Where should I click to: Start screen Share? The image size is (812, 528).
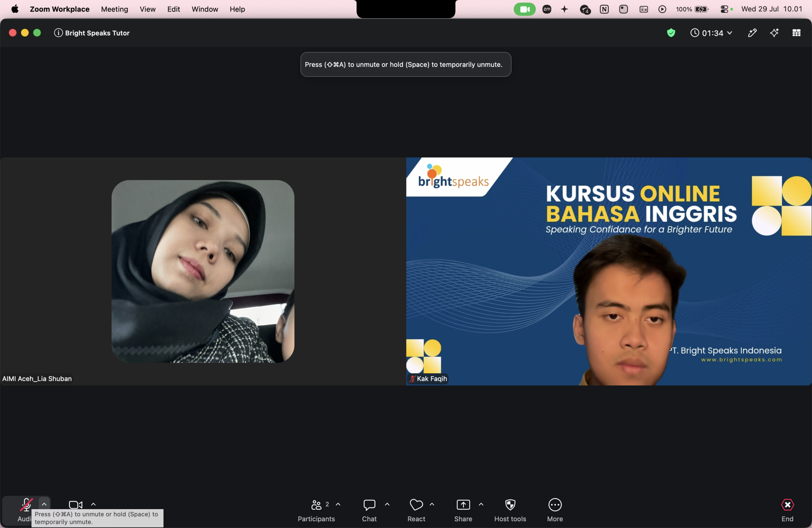pyautogui.click(x=463, y=510)
